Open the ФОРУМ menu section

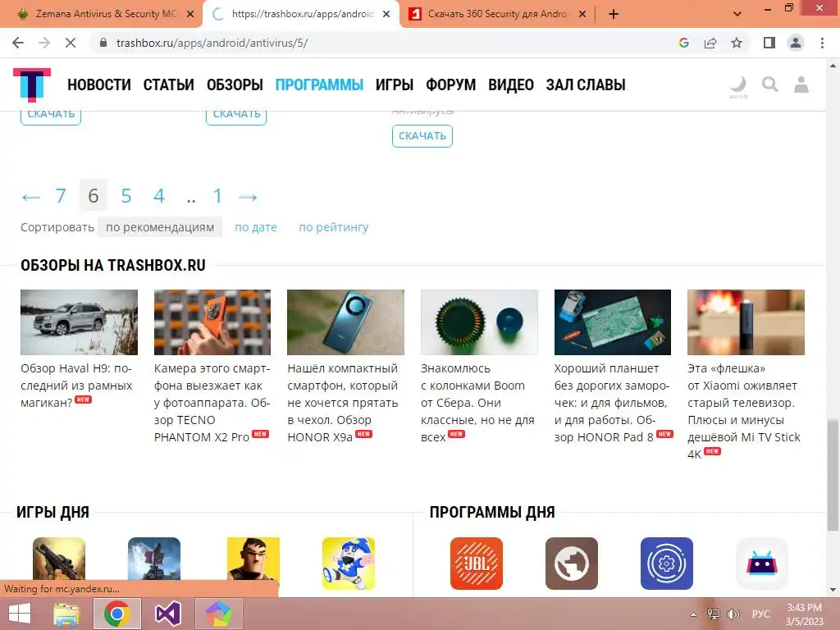point(450,84)
